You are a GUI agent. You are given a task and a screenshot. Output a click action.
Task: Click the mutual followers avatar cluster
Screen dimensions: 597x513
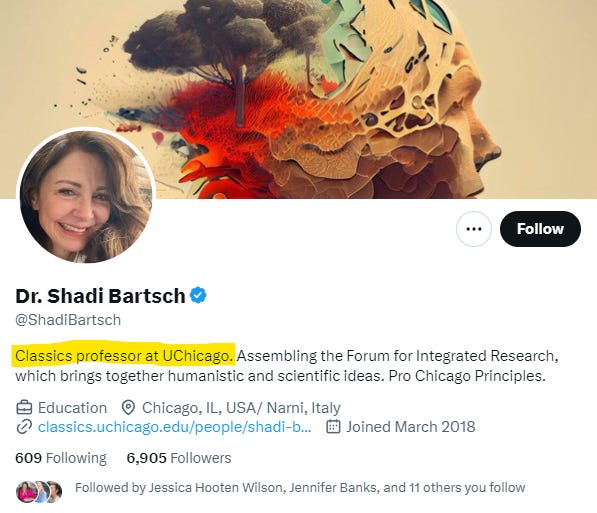point(39,491)
